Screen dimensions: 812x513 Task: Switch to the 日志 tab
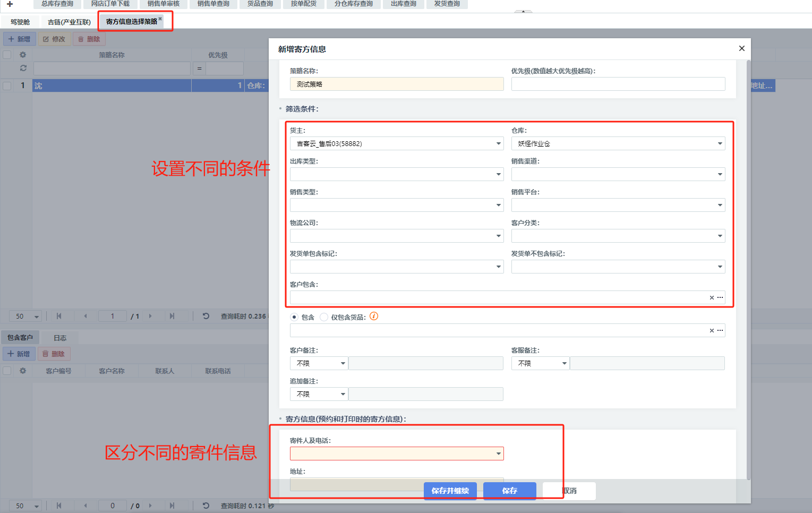(60, 338)
